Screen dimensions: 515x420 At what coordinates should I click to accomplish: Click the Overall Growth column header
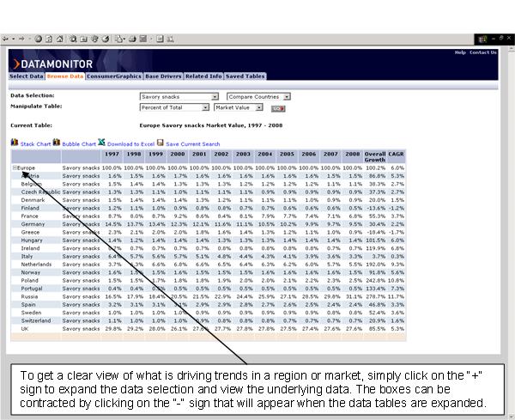[375, 156]
